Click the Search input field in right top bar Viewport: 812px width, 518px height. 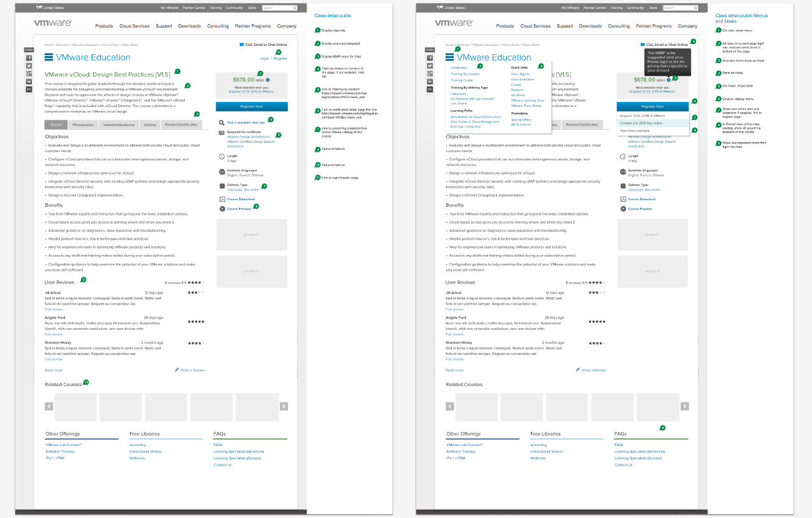pyautogui.click(x=681, y=8)
